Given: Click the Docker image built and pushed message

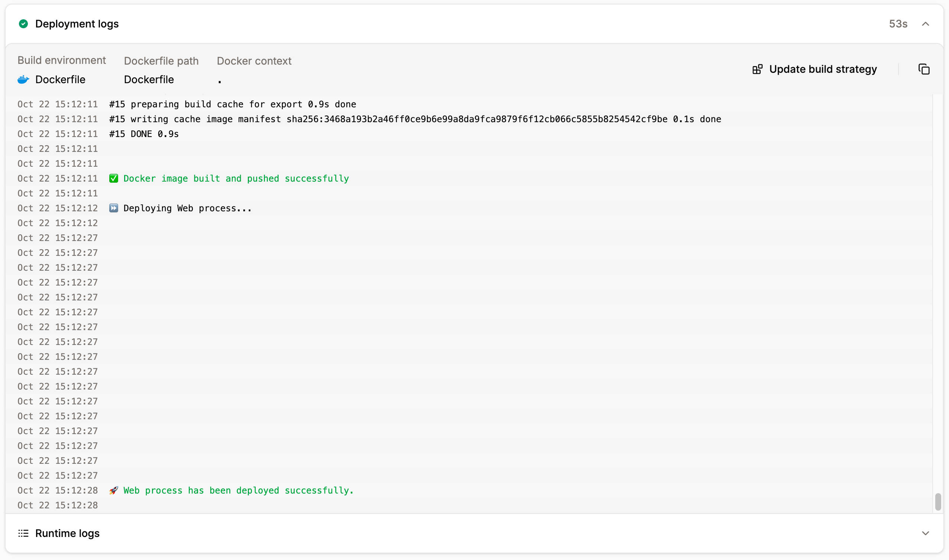Looking at the screenshot, I should [236, 178].
